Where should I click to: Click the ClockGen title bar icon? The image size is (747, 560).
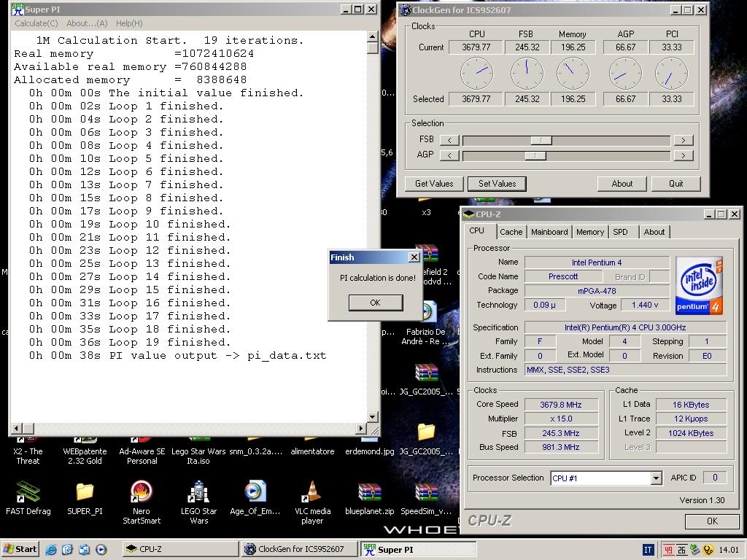[x=406, y=9]
